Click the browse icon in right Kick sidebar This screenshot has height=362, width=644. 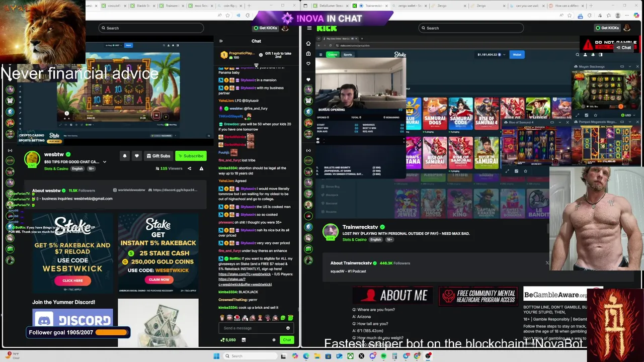[308, 53]
